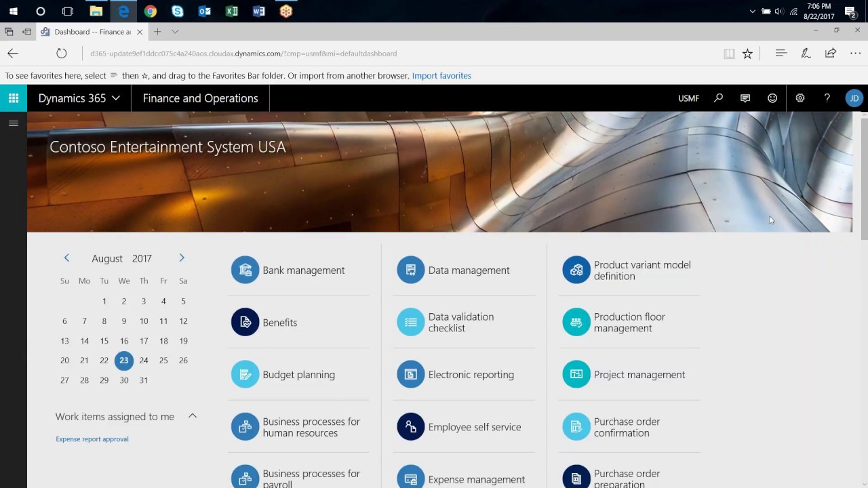Open the Edge hub icon
The height and width of the screenshot is (488, 868).
(x=781, y=53)
